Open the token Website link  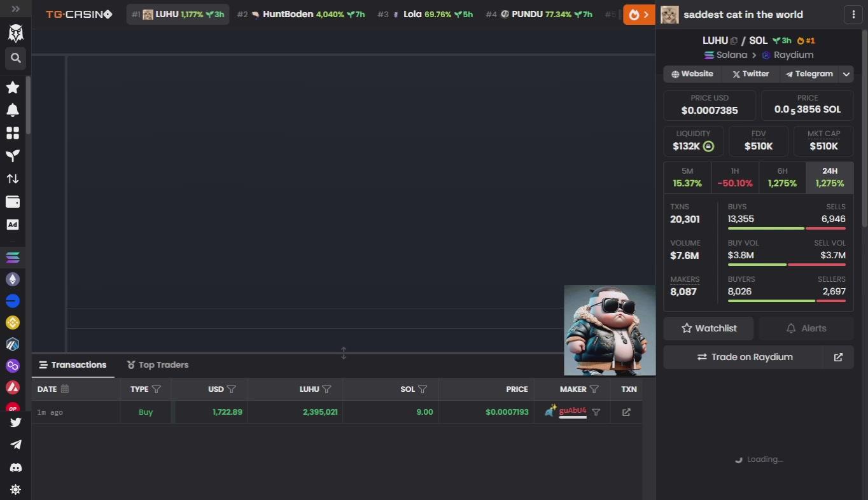[x=692, y=74]
